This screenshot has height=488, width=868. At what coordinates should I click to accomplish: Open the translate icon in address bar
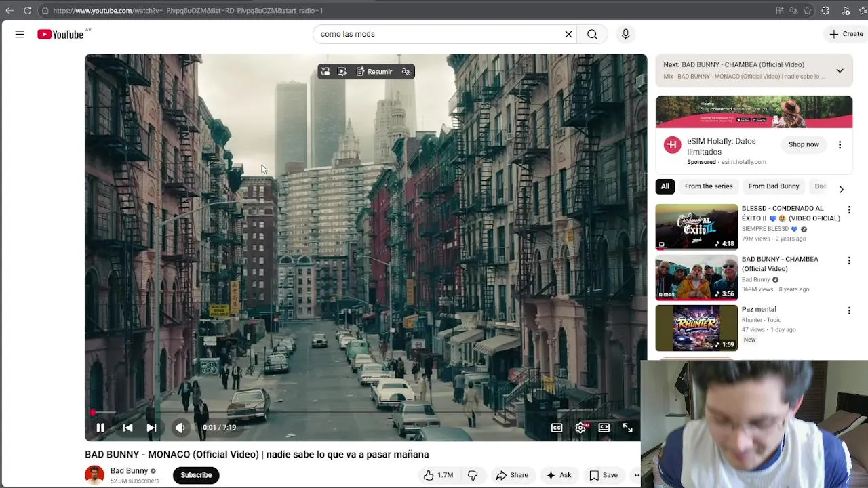[x=793, y=11]
